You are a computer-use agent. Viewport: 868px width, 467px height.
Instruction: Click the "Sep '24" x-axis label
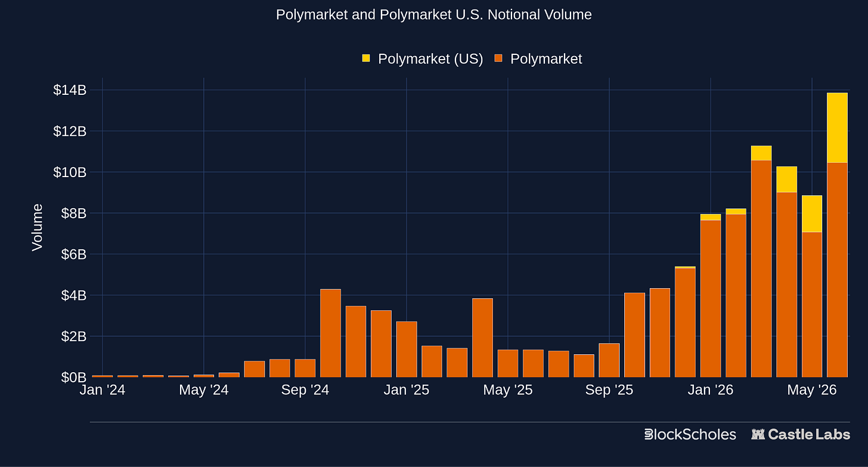click(305, 390)
